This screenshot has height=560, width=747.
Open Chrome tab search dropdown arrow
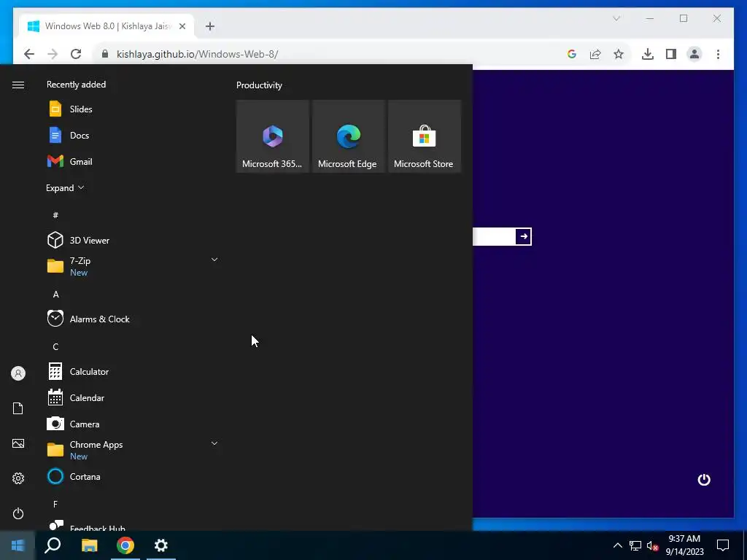616,18
